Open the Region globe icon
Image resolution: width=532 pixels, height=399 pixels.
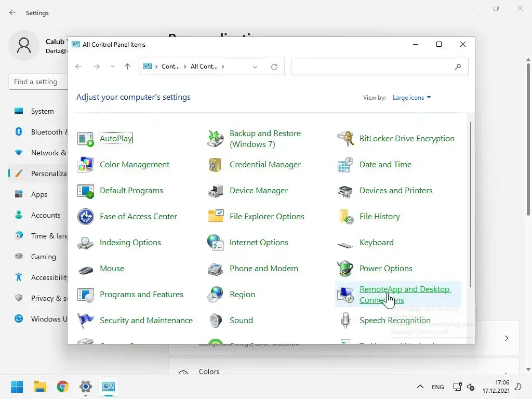216,295
